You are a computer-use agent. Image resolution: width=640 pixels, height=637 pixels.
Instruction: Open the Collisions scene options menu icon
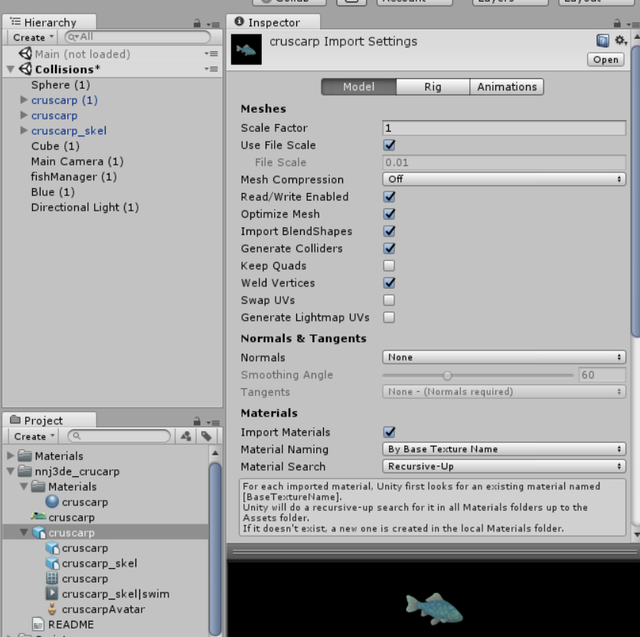pos(211,69)
